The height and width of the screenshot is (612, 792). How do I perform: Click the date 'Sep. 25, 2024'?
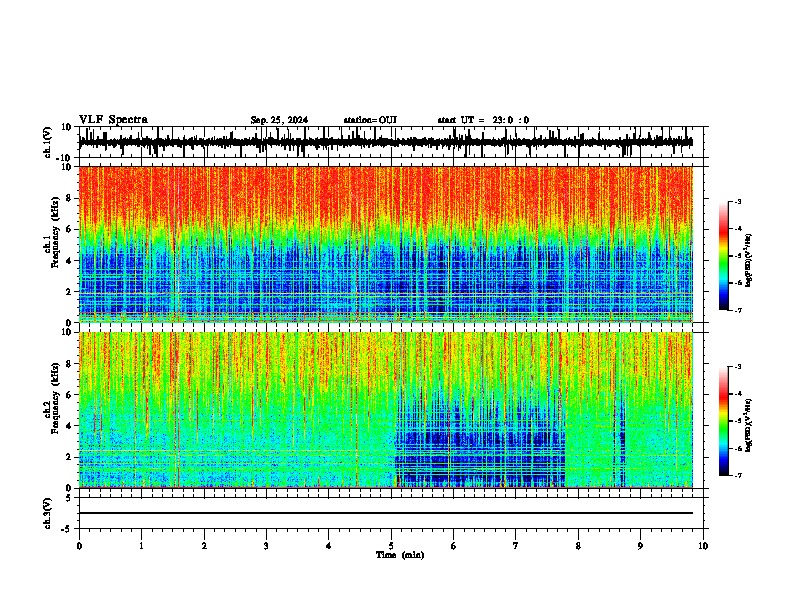(x=279, y=120)
